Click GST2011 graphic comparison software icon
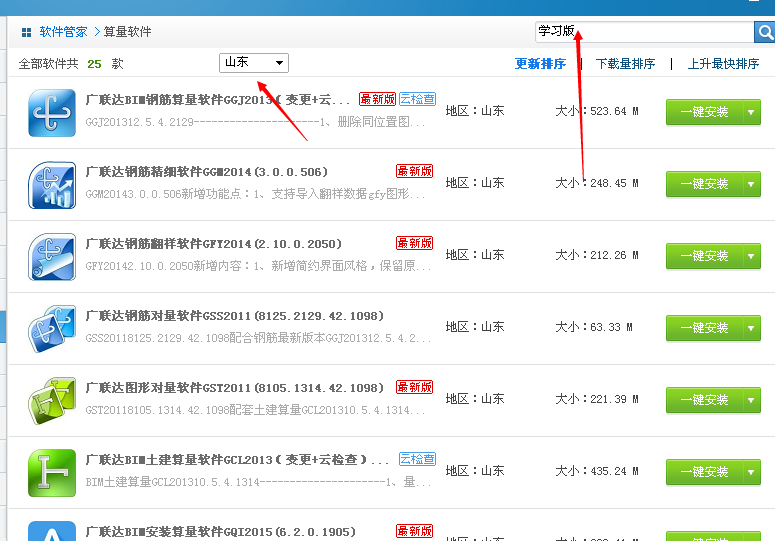 (52, 401)
